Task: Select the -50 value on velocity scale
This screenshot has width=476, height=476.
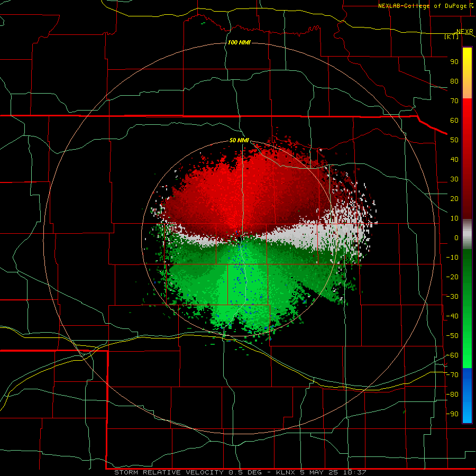Action: pos(452,336)
